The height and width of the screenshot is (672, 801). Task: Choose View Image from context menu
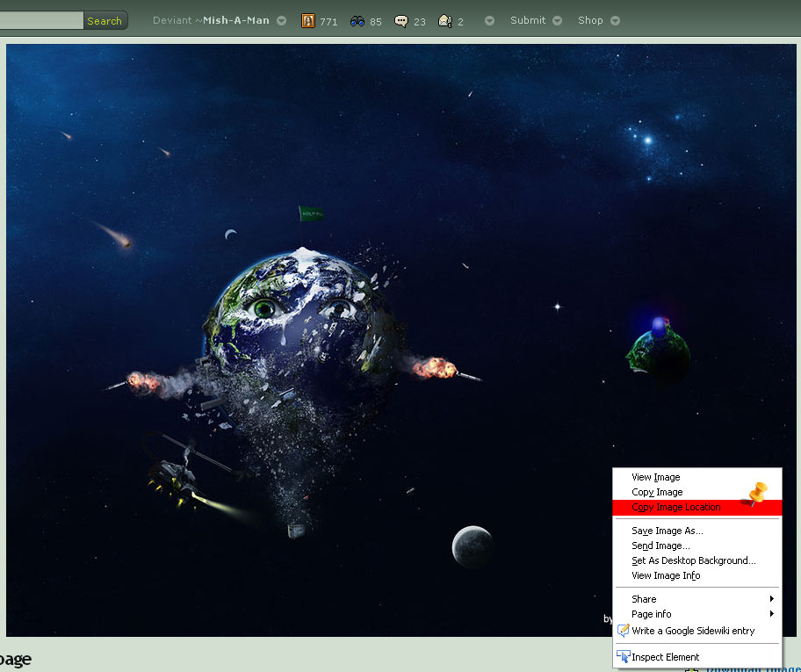(x=696, y=477)
